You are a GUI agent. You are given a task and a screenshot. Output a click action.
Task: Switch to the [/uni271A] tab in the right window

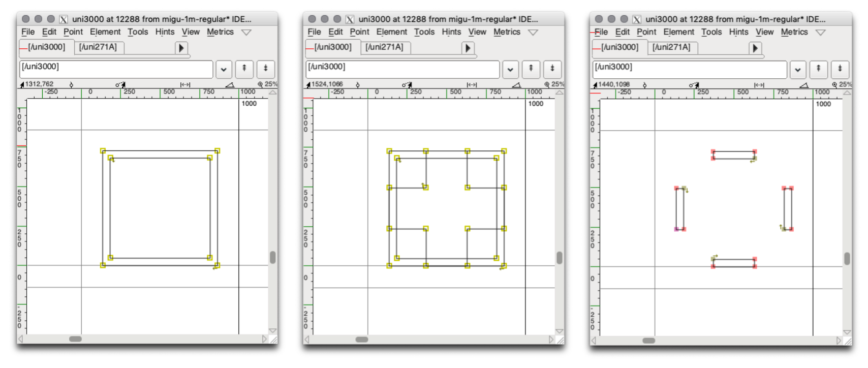(672, 47)
